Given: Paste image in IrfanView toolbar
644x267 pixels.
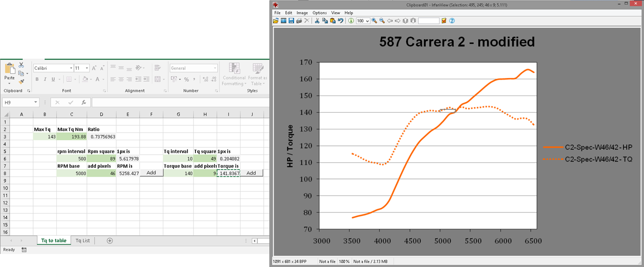Looking at the screenshot, I should pos(333,21).
